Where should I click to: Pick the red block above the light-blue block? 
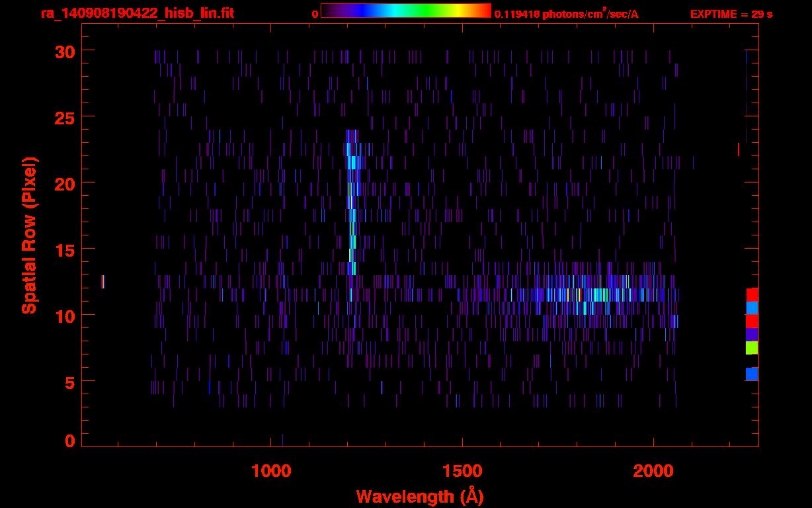point(752,295)
